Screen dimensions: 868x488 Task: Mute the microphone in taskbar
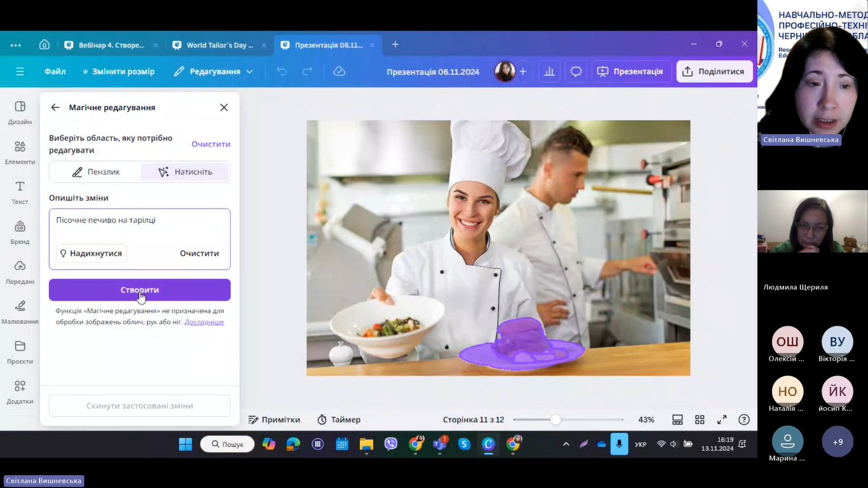(619, 444)
